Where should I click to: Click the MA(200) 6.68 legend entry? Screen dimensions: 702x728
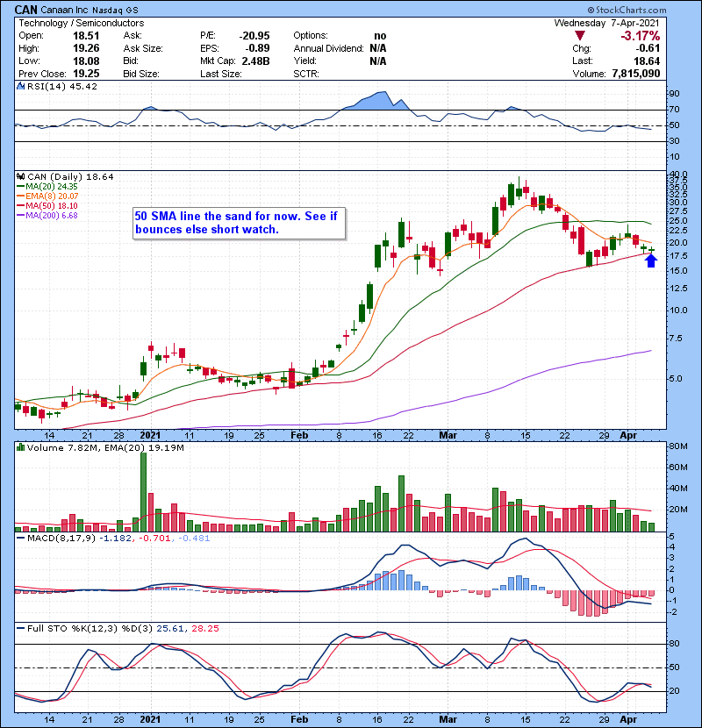point(52,216)
